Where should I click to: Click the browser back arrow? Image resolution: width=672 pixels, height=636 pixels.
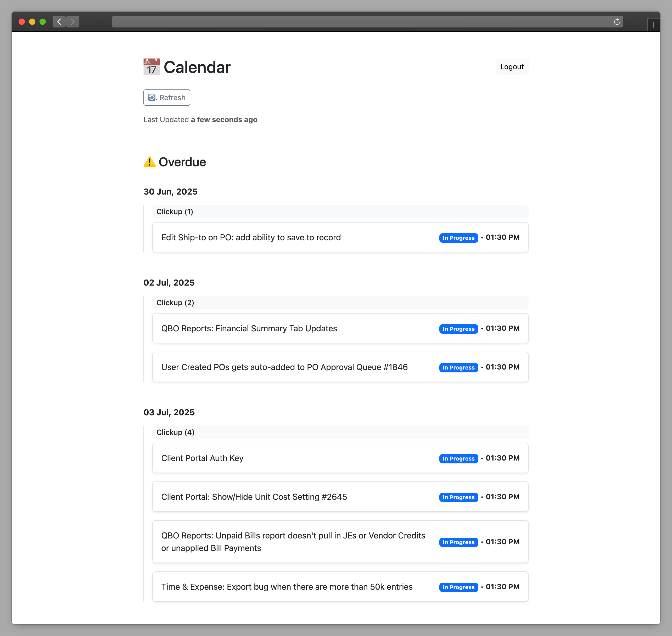[x=59, y=22]
